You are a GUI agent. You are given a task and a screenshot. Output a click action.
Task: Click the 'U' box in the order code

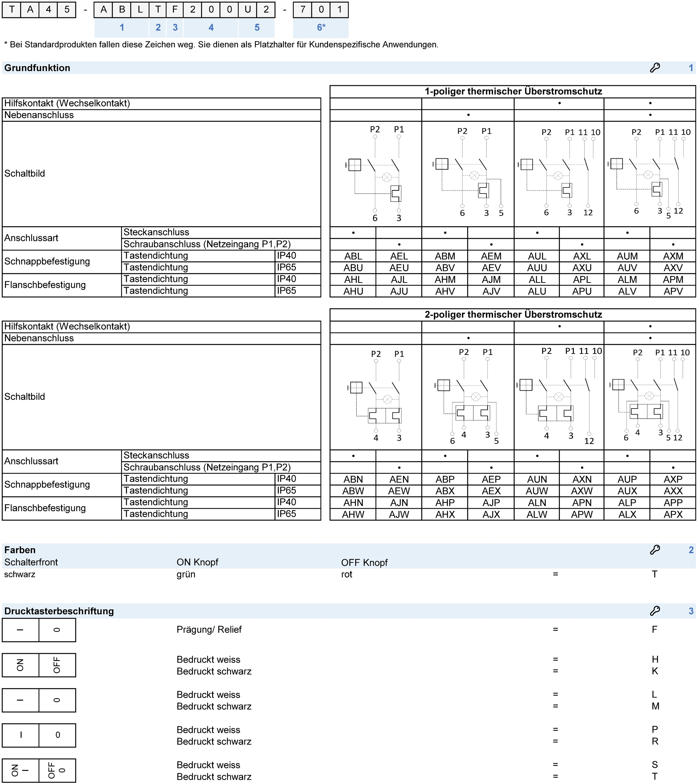(248, 10)
